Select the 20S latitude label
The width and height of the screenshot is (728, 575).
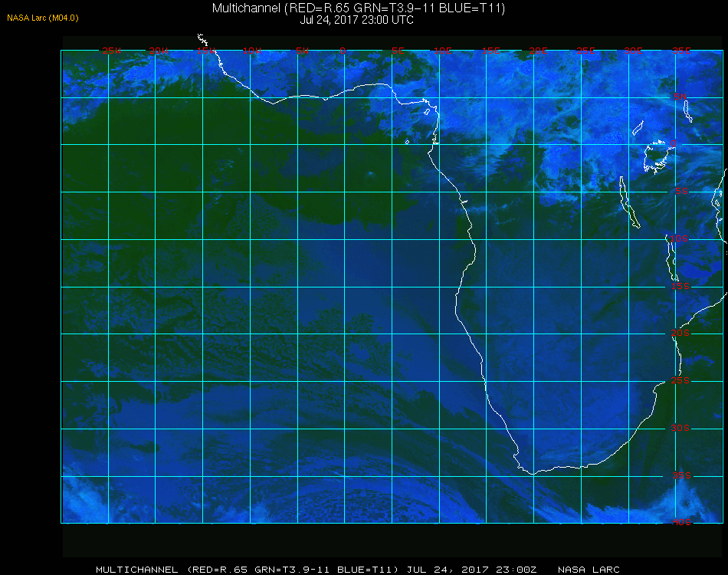click(680, 333)
